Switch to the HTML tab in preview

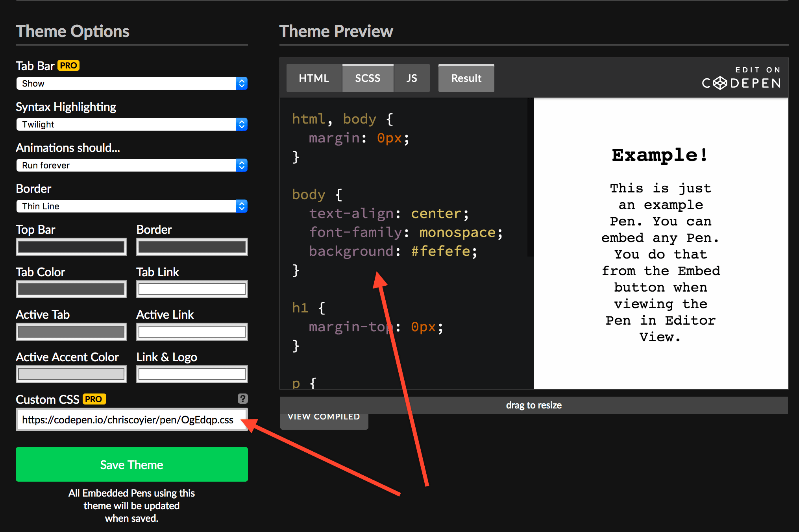coord(314,78)
